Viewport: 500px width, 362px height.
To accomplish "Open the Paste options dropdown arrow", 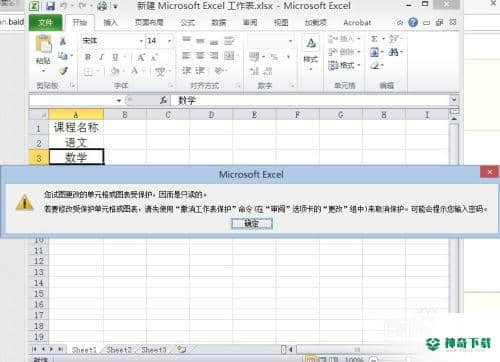I will (44, 71).
